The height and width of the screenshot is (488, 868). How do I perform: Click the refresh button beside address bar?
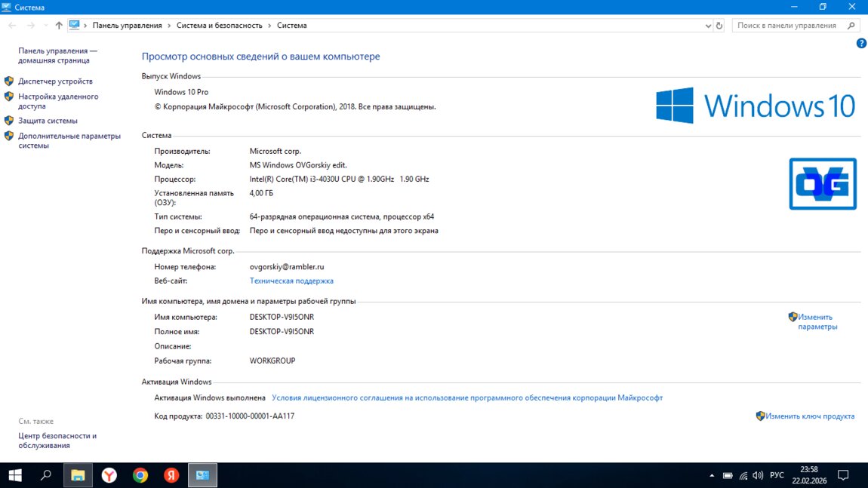click(x=719, y=26)
